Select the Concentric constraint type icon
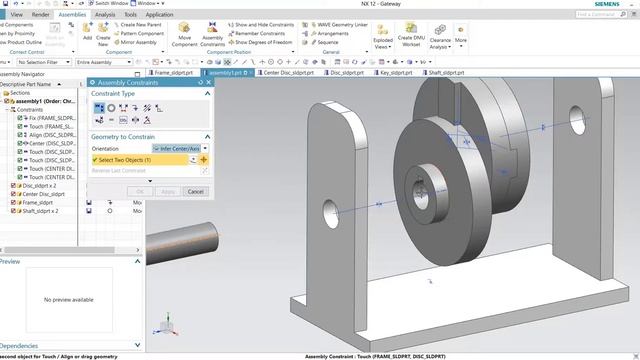Viewport: 640px width, 360px height. 111,108
